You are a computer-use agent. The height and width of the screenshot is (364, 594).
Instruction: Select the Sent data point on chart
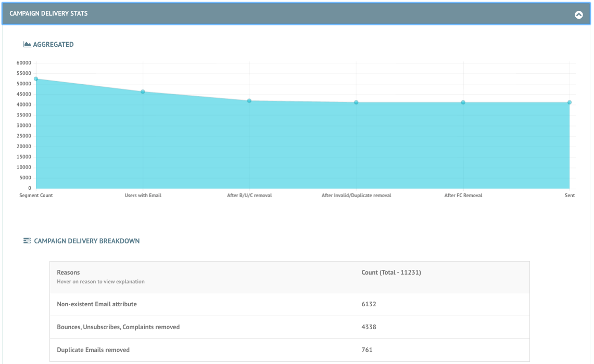tap(570, 102)
